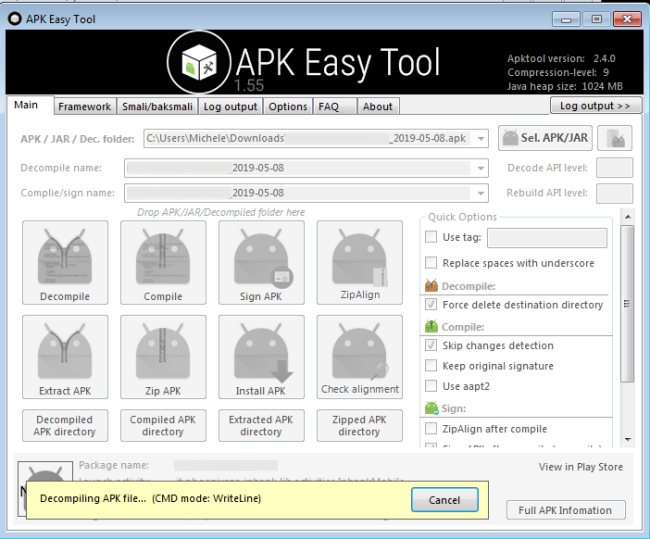Maximize the APK Easy Tool window
The image size is (650, 539).
point(596,19)
